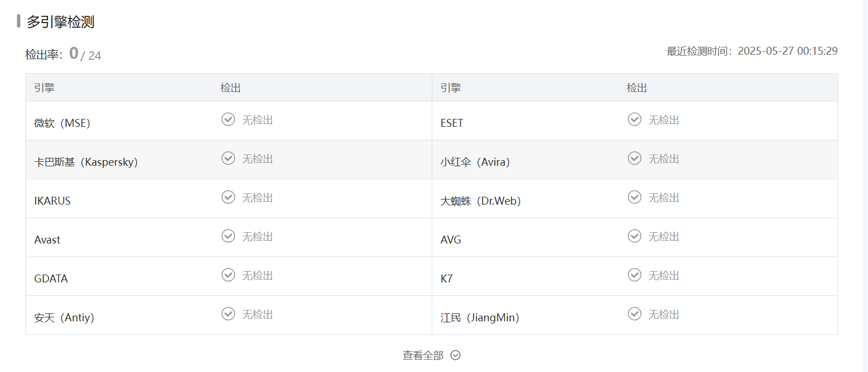
Task: Click the JiangMin result check icon
Action: tap(634, 314)
